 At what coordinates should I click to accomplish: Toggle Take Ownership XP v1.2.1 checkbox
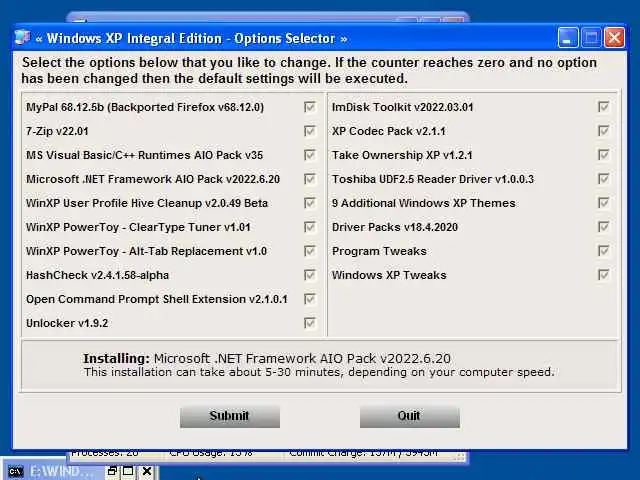coord(603,155)
